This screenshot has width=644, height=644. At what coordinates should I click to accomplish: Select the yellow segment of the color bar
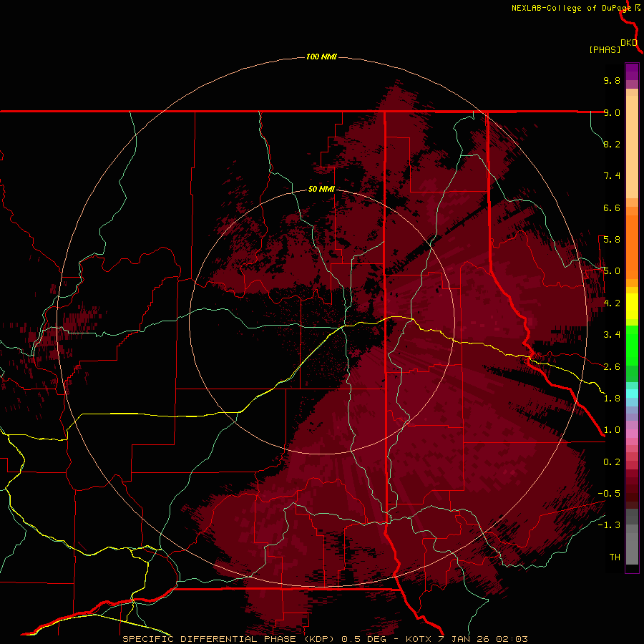[632, 306]
